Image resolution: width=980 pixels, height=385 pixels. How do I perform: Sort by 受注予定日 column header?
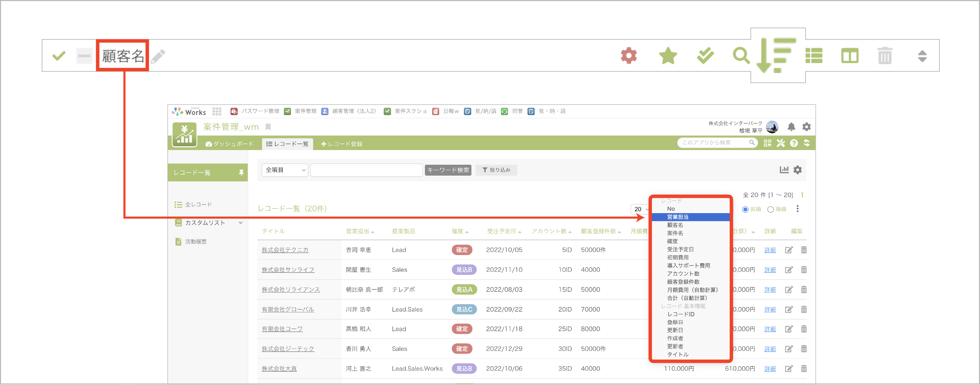click(503, 231)
